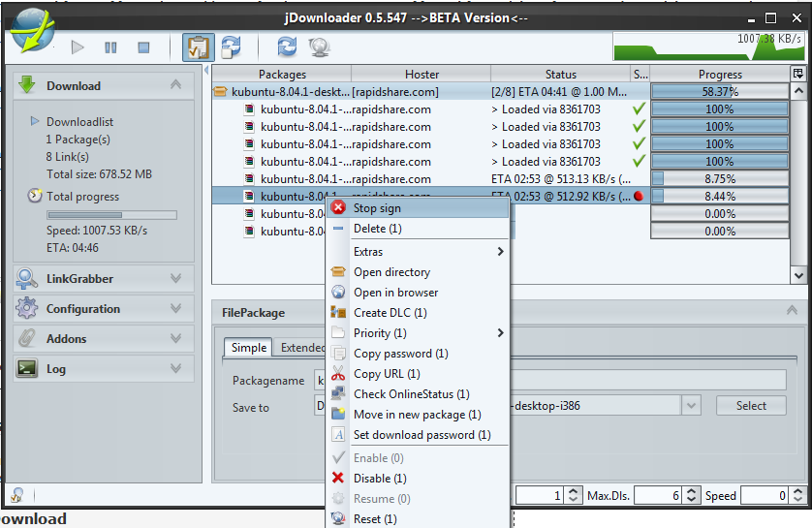Click the Select button for save folder
Image resolution: width=812 pixels, height=528 pixels.
(750, 406)
